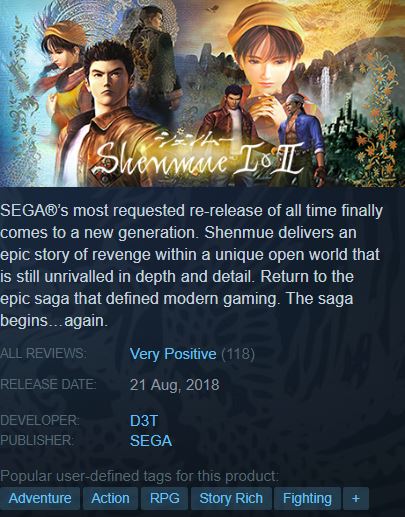Browse the RPG tag

point(164,498)
